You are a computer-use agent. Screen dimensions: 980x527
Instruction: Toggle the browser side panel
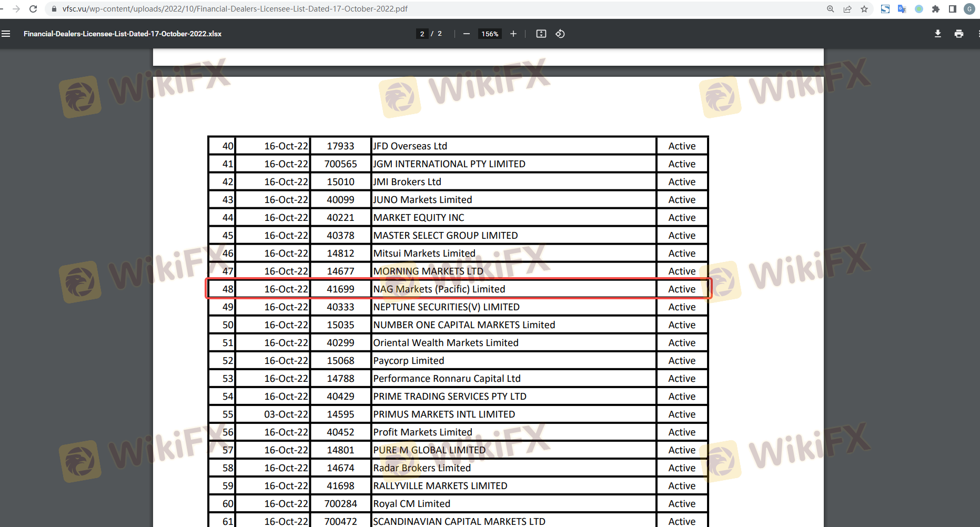point(952,9)
